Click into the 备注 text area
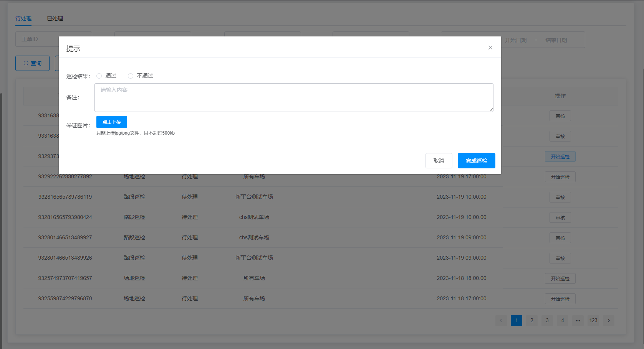Viewport: 644px width, 349px height. [x=293, y=97]
